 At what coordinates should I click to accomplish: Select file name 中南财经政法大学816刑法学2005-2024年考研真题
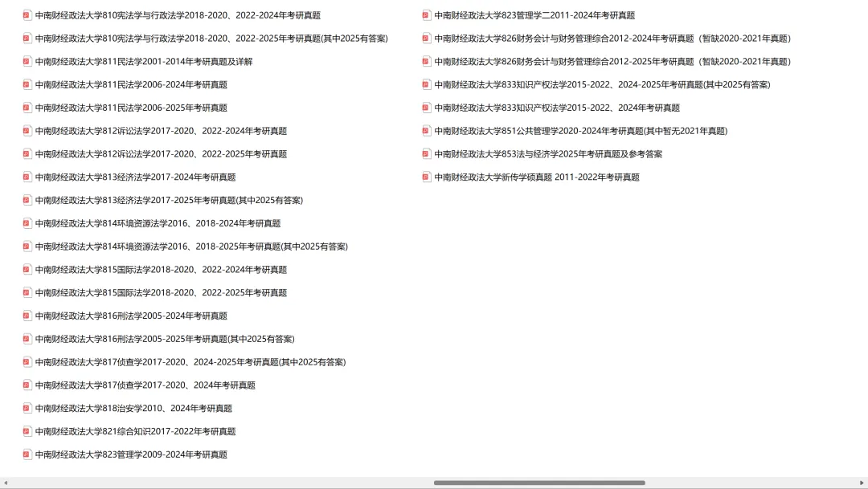pos(131,316)
